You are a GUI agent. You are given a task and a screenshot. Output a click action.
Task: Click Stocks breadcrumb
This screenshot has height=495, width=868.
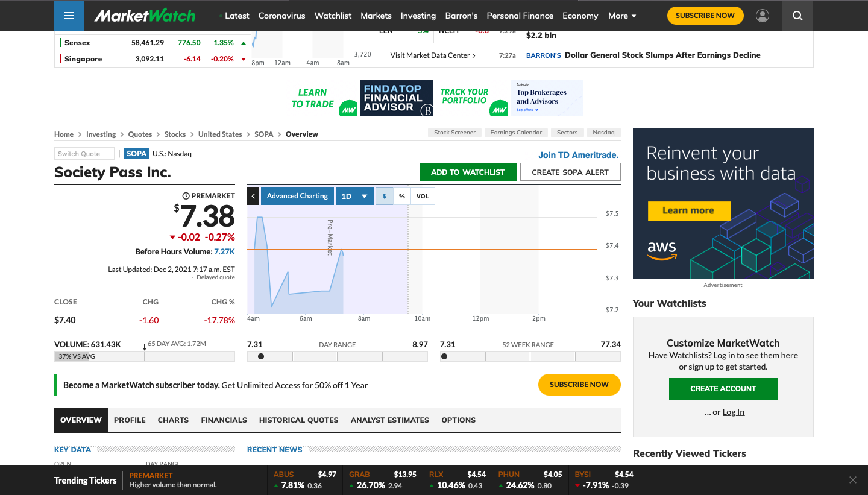coord(175,134)
